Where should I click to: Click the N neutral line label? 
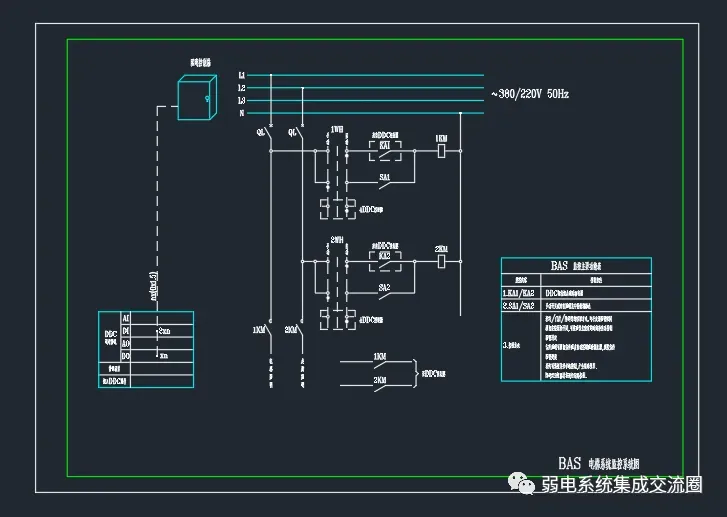[242, 113]
